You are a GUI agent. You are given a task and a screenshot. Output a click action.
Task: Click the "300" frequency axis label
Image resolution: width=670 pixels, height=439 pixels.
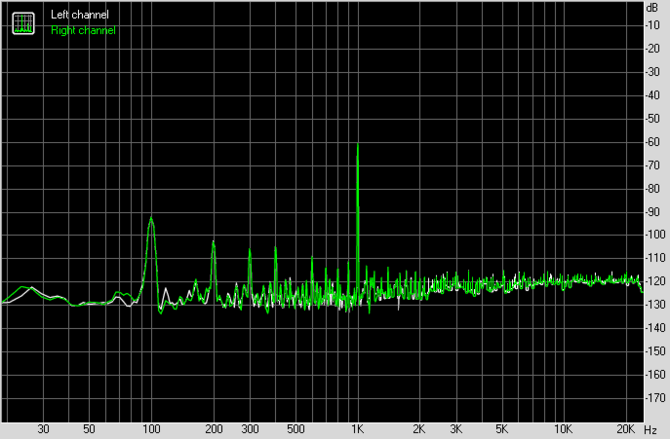pyautogui.click(x=250, y=429)
